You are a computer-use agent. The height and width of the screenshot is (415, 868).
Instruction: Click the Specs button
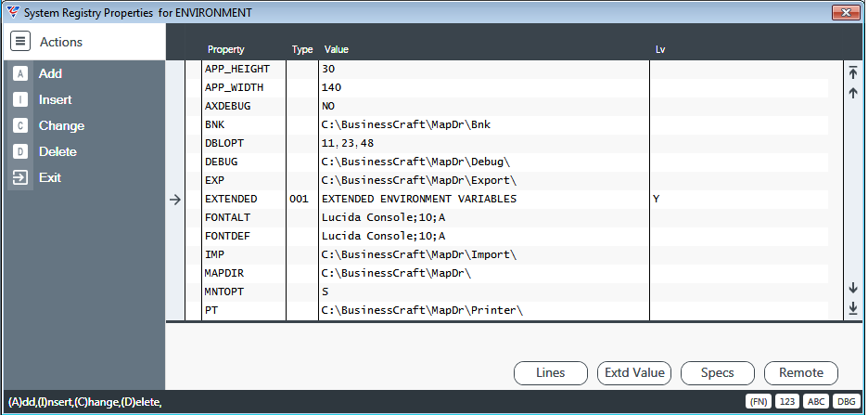pos(718,373)
